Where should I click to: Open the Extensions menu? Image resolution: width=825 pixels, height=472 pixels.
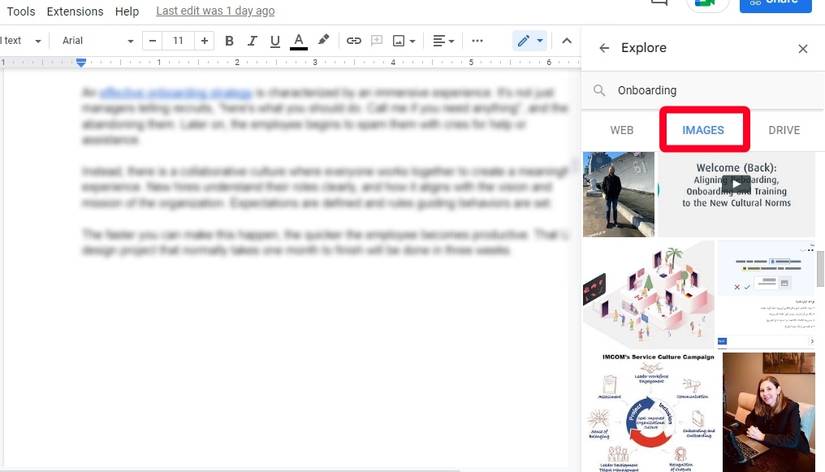pyautogui.click(x=75, y=11)
